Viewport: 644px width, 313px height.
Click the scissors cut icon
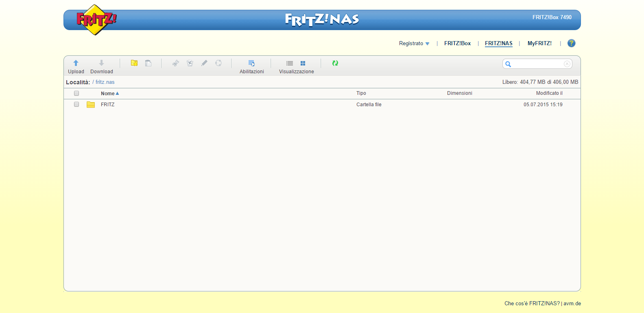tap(176, 63)
